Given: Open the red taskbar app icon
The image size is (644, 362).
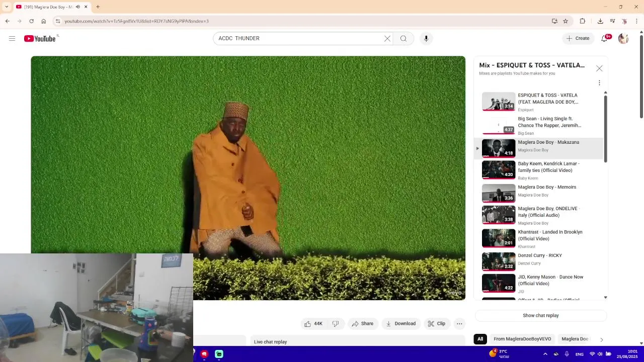Looking at the screenshot, I should tap(204, 354).
